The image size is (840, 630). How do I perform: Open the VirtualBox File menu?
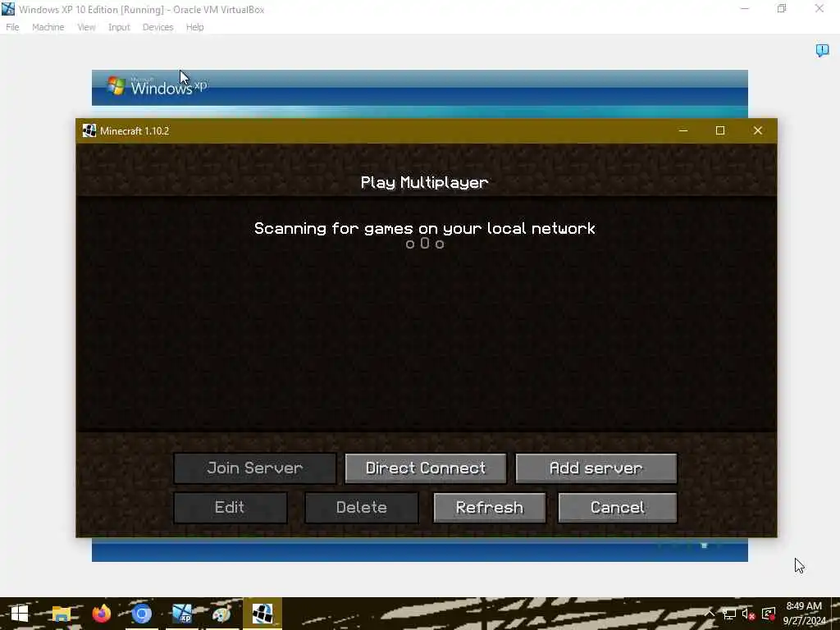tap(12, 27)
